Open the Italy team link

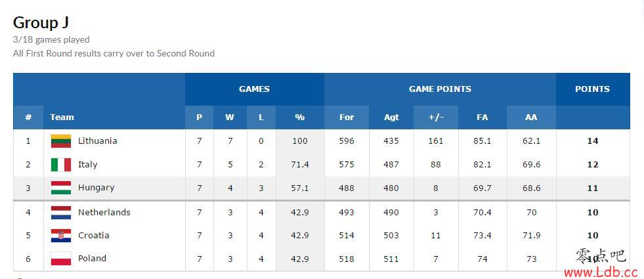[x=87, y=165]
